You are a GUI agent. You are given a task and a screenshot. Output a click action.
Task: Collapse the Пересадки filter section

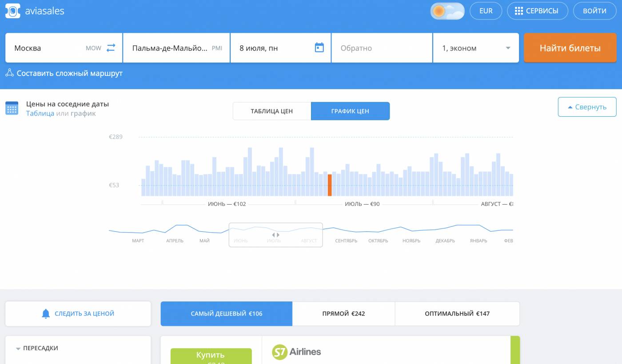pyautogui.click(x=18, y=348)
